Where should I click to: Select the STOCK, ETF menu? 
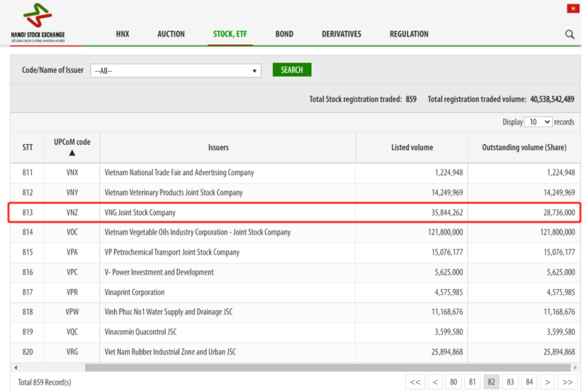click(230, 34)
